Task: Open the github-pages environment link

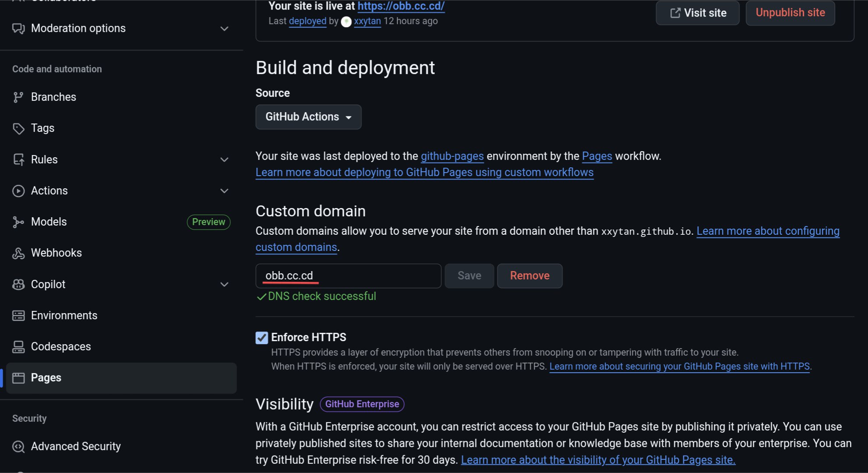Action: (452, 156)
